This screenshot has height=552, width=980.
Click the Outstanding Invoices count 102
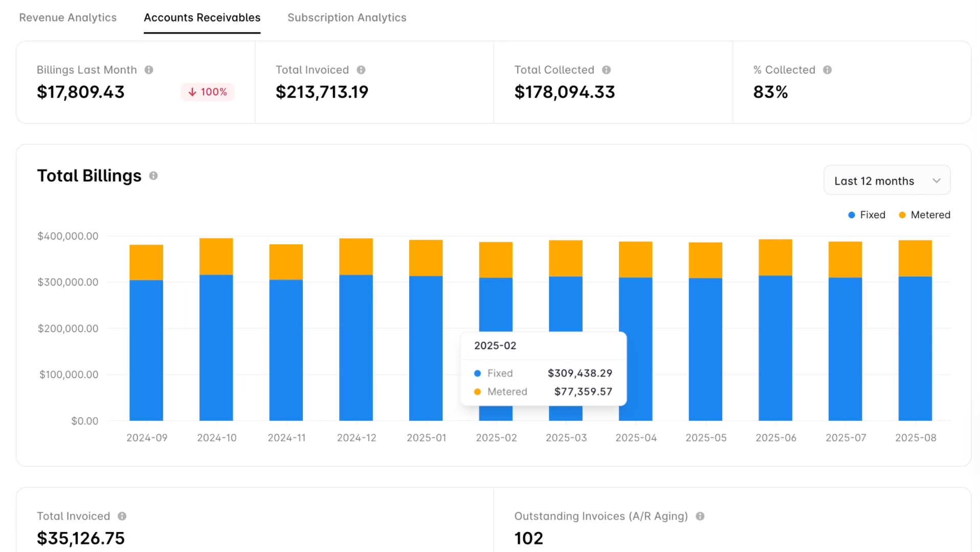pos(528,538)
